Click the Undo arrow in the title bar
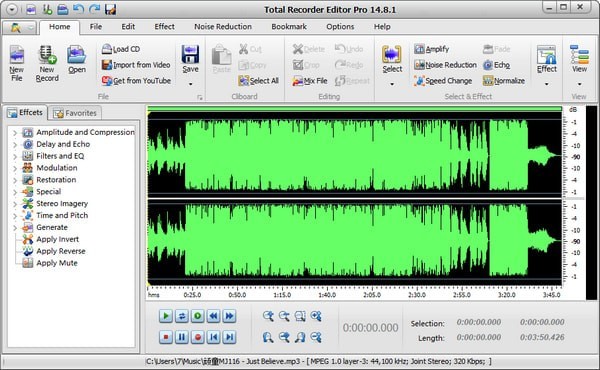Viewport: 600px width, 370px height. pyautogui.click(x=78, y=9)
